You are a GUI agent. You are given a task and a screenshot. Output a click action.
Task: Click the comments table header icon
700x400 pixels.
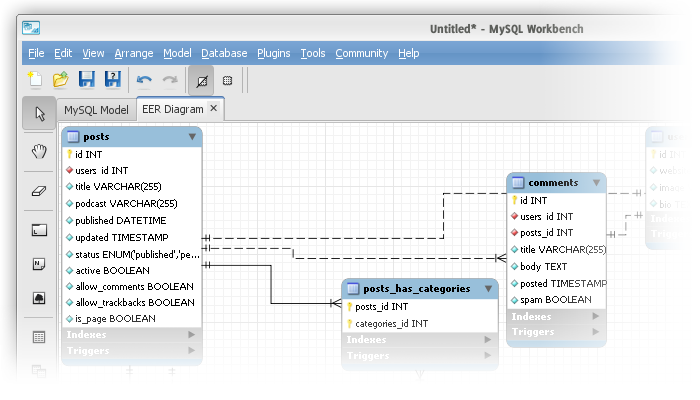click(518, 183)
